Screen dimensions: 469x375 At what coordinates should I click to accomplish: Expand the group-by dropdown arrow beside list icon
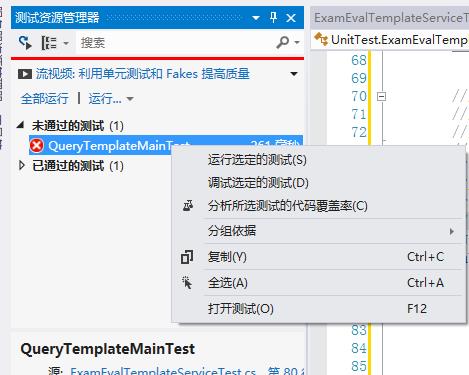pos(66,43)
